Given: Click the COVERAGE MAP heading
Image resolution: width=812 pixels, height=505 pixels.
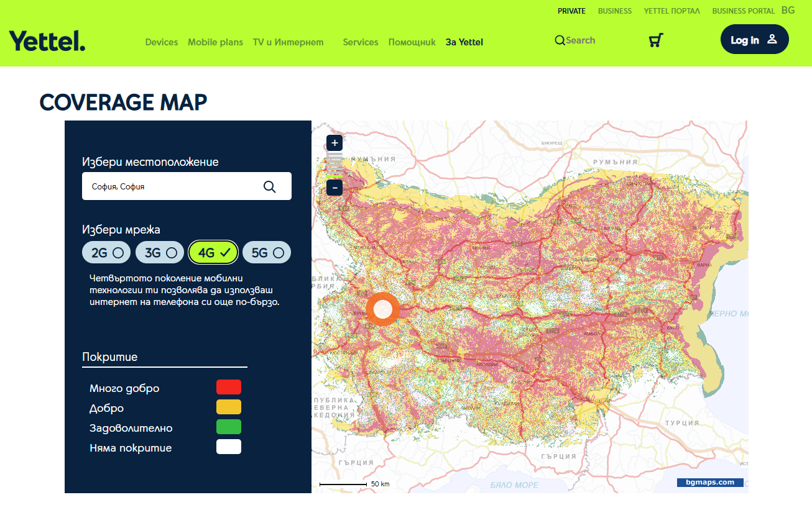Looking at the screenshot, I should [124, 102].
